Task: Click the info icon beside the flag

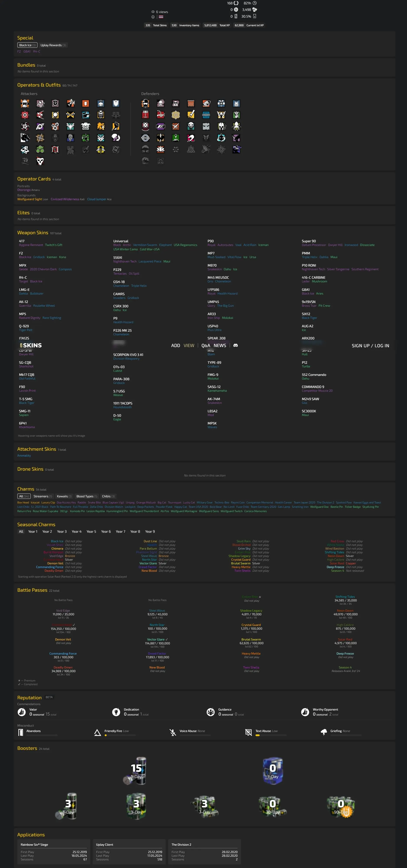Action: pos(153,17)
